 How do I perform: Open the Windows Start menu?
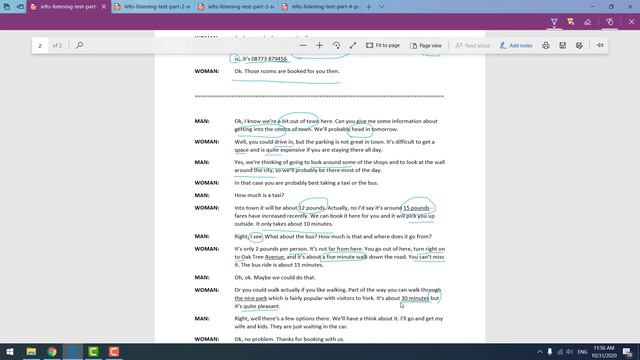10,351
